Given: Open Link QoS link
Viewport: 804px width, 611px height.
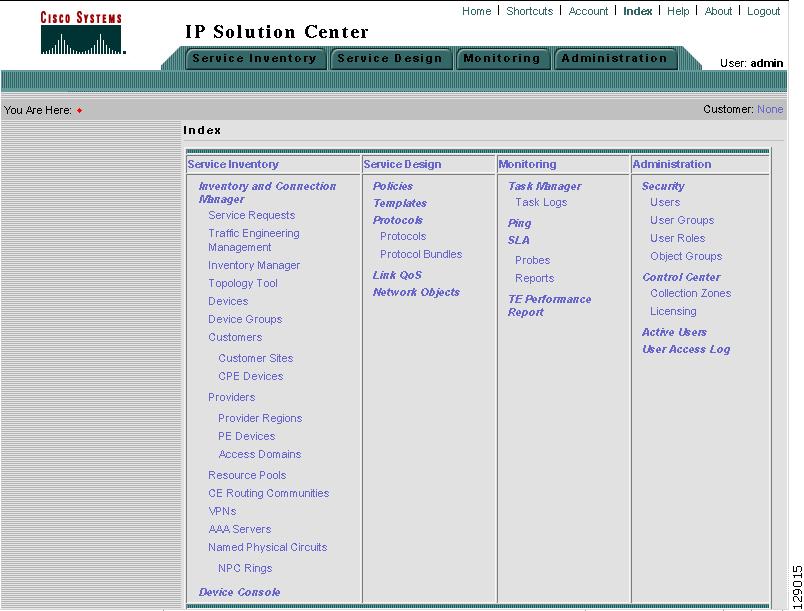Looking at the screenshot, I should pos(397,275).
